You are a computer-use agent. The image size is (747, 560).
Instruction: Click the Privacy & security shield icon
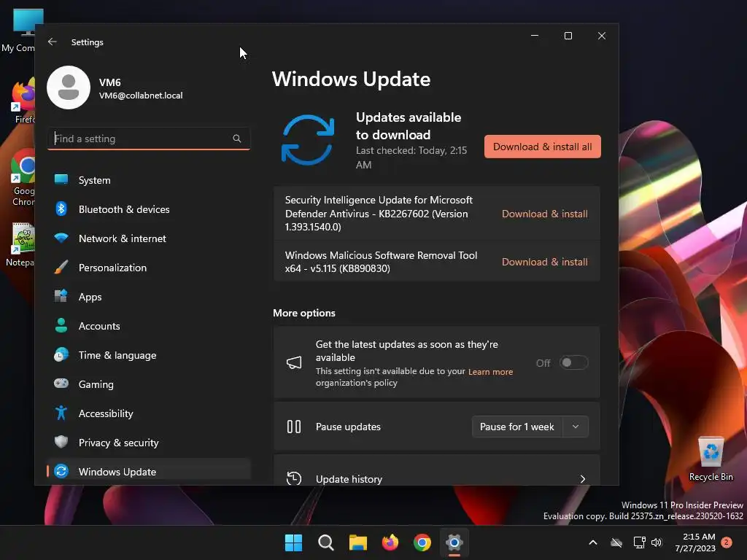(61, 442)
